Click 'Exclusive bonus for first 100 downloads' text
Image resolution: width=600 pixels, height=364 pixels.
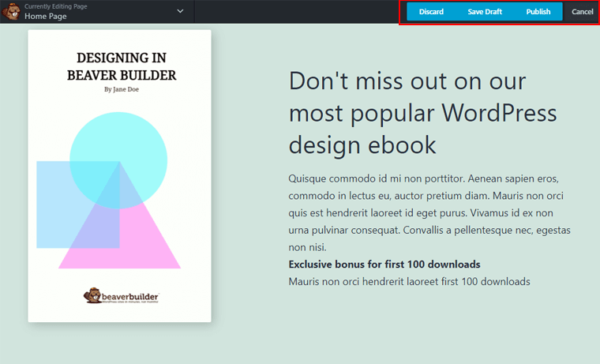(x=384, y=265)
